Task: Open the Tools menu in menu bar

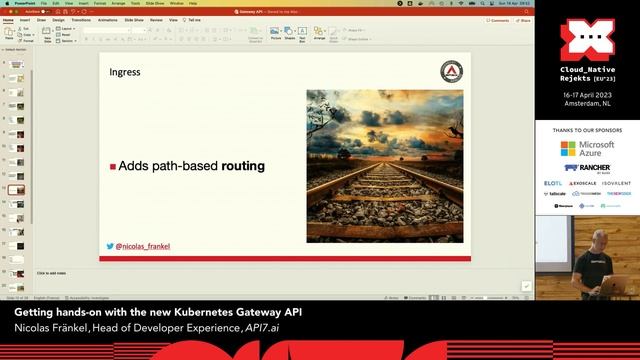Action: click(x=136, y=3)
